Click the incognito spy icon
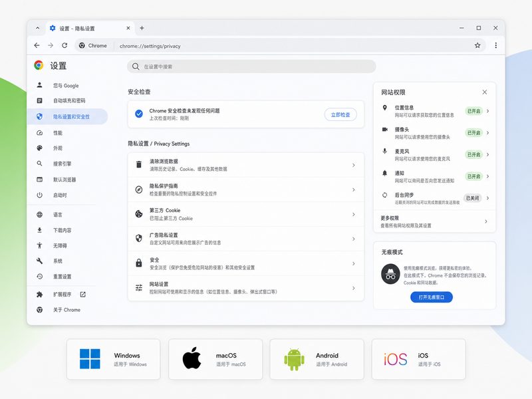 coord(390,273)
